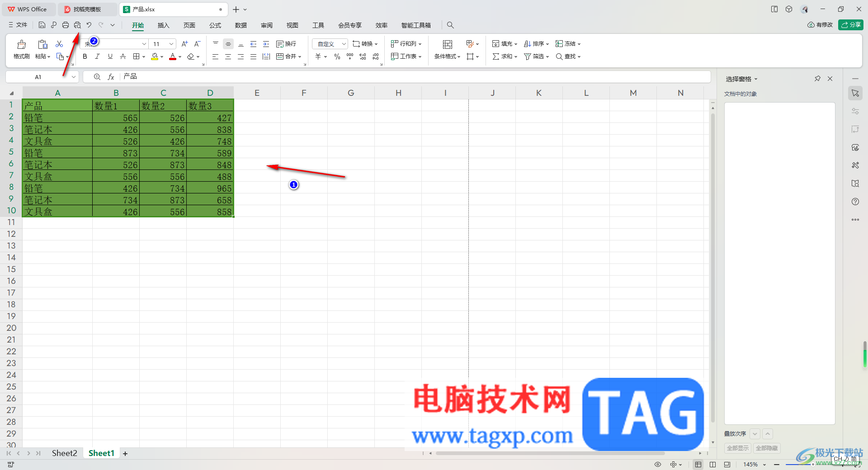Toggle Underline formatting
This screenshot has height=470, width=868.
[x=110, y=56]
